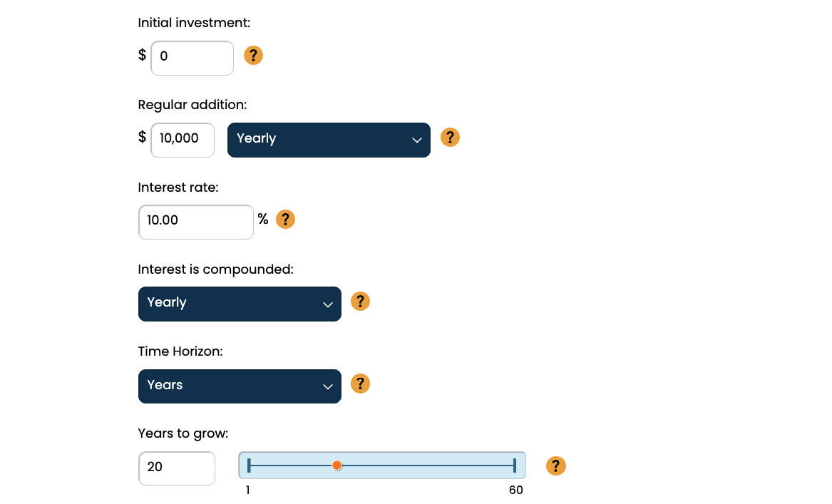
Task: Click the Time Horizon question mark icon
Action: (x=361, y=384)
